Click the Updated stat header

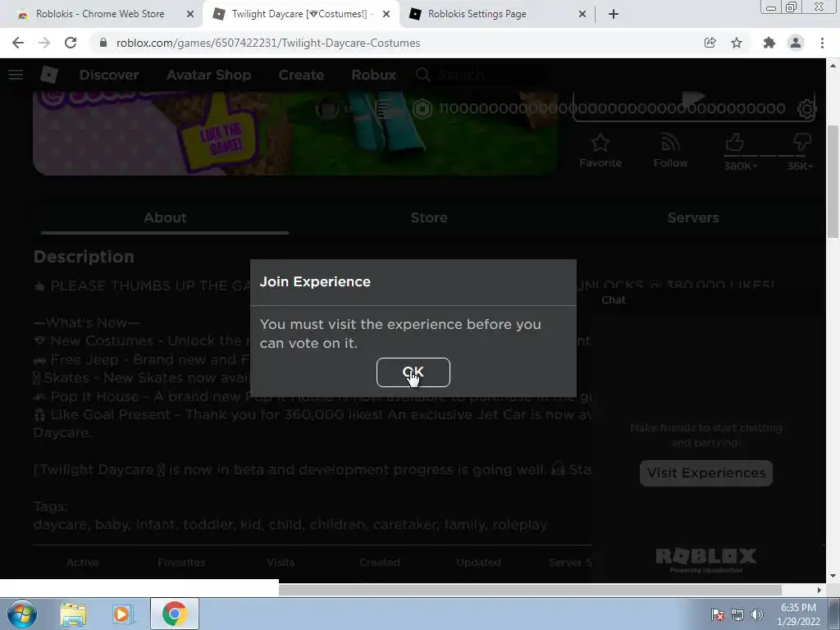point(478,563)
